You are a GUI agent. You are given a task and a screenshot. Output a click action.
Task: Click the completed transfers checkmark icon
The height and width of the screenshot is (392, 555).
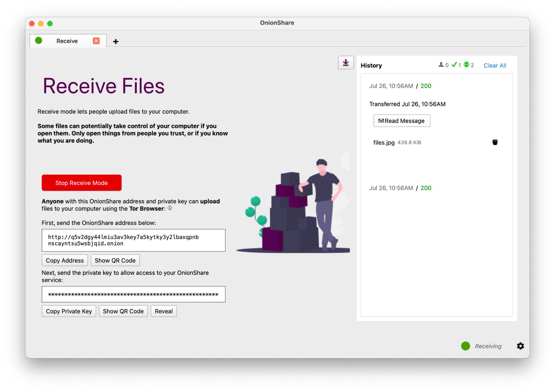click(x=454, y=64)
